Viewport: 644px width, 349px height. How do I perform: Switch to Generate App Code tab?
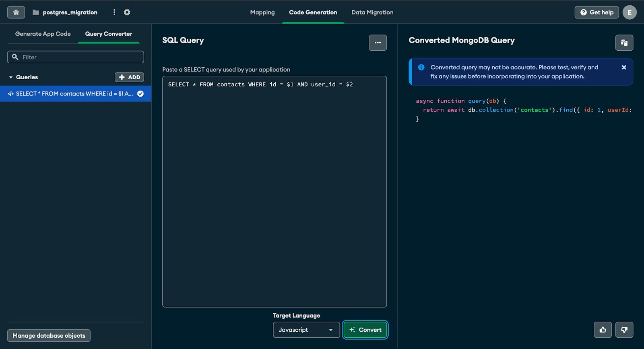point(43,34)
